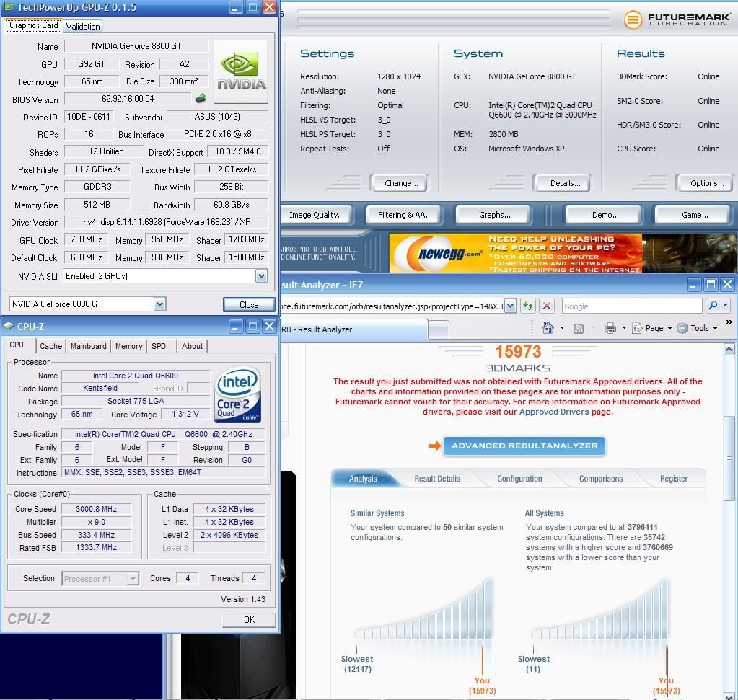
Task: Switch to the SPD tab in CPU-Z
Action: pos(159,346)
